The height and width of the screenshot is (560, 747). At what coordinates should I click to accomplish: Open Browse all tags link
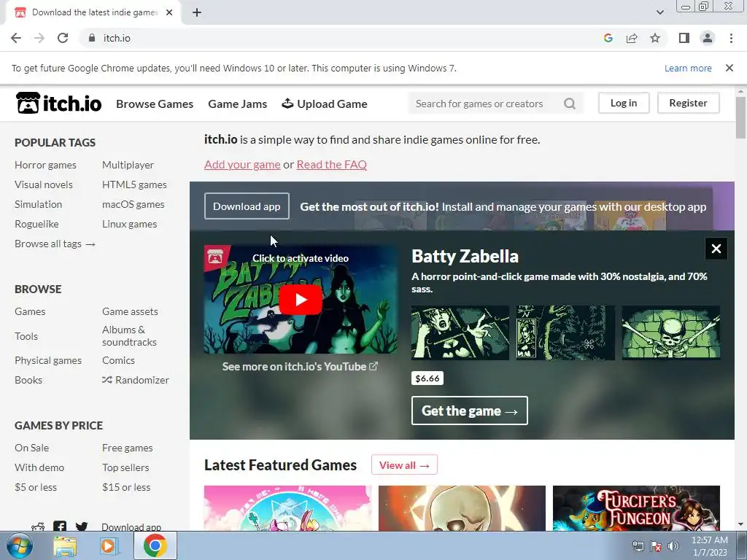55,244
